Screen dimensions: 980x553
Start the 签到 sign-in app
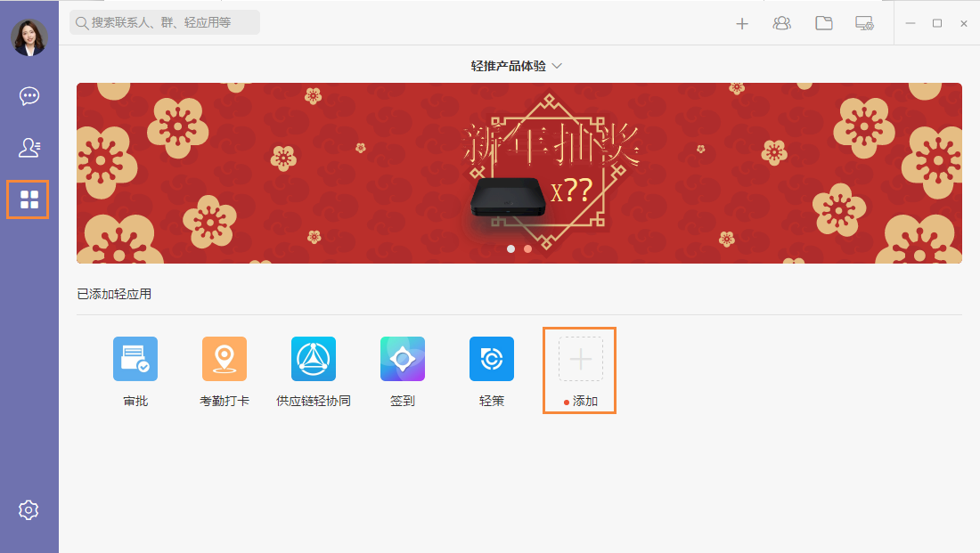402,358
